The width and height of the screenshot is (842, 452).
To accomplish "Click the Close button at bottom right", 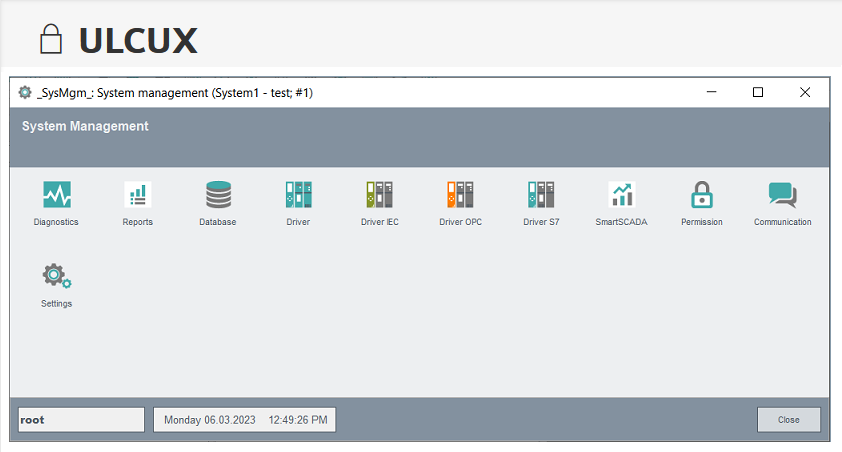I will pos(789,420).
